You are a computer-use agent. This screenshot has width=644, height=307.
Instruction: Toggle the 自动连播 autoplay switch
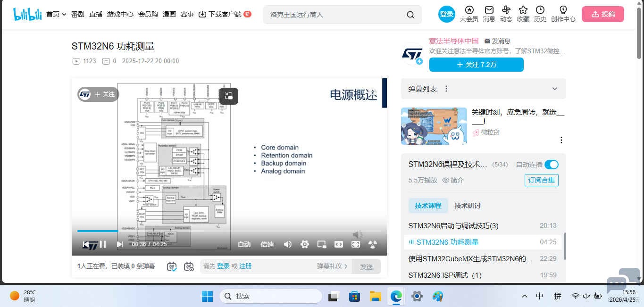tap(551, 165)
